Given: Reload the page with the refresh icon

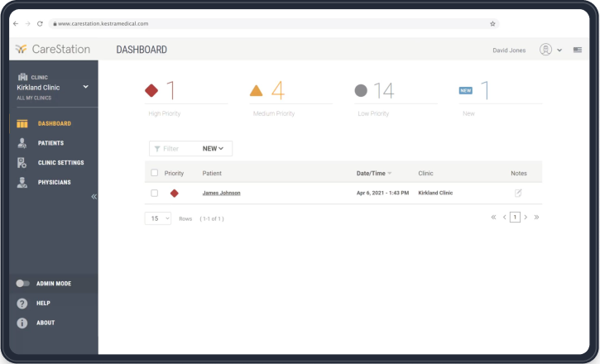Looking at the screenshot, I should pyautogui.click(x=40, y=24).
